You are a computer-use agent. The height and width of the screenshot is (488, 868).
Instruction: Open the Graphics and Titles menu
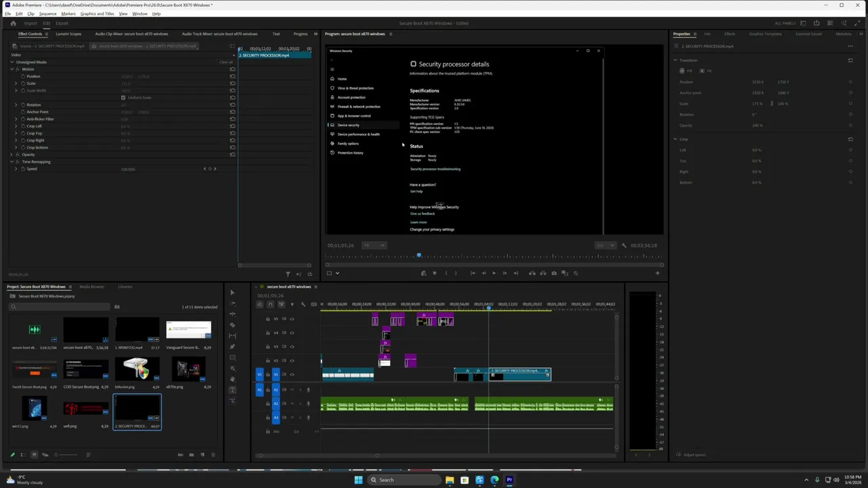[97, 14]
